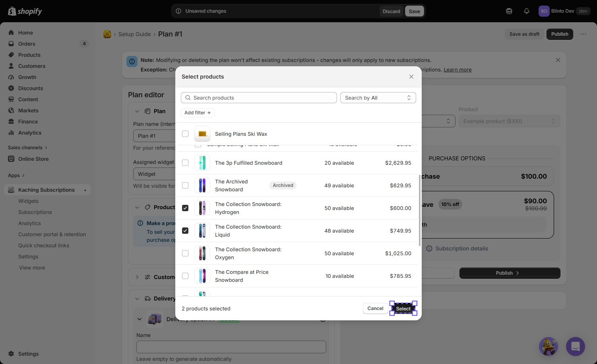The height and width of the screenshot is (364, 597).
Task: Click the Discounts icon in sidebar
Action: click(x=11, y=88)
